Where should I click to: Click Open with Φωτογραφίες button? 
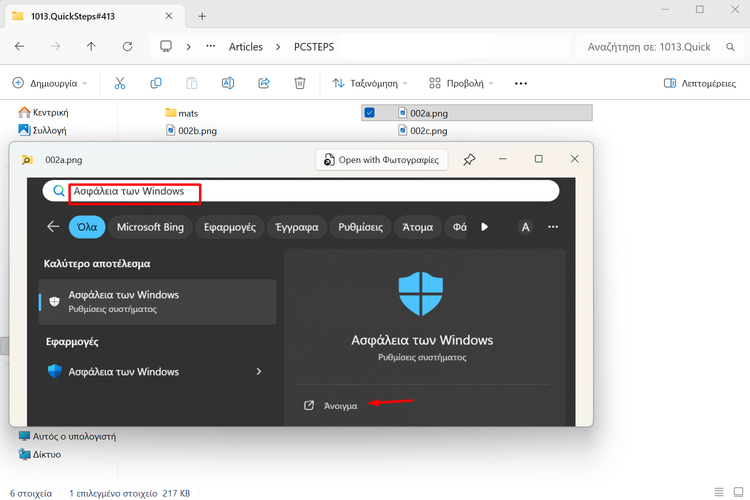384,159
